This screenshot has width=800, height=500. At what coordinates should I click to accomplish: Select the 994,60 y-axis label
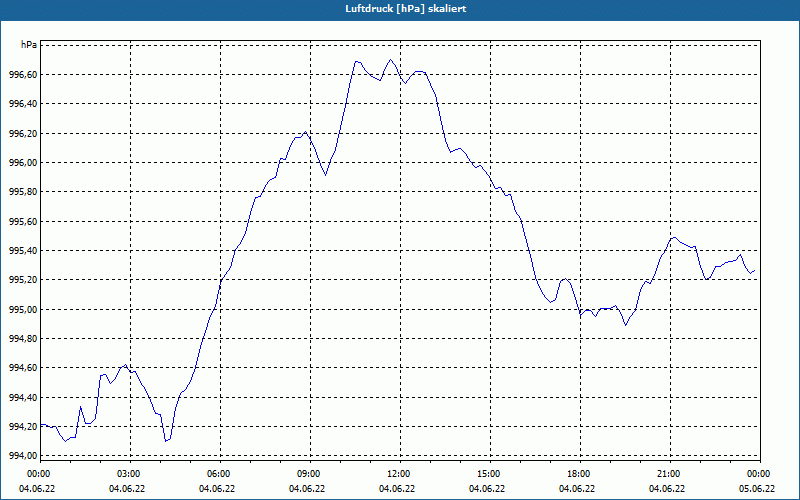tap(23, 367)
